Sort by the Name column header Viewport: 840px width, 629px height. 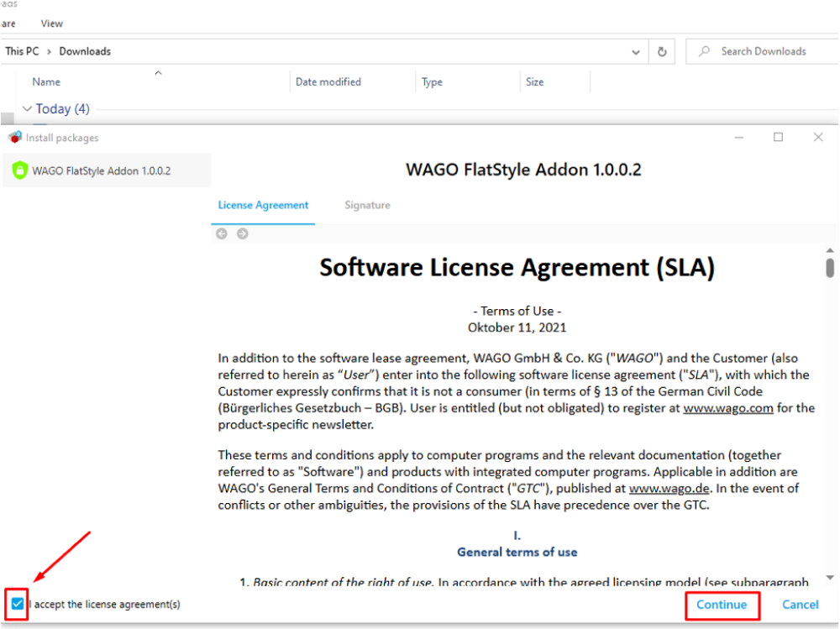tap(46, 82)
